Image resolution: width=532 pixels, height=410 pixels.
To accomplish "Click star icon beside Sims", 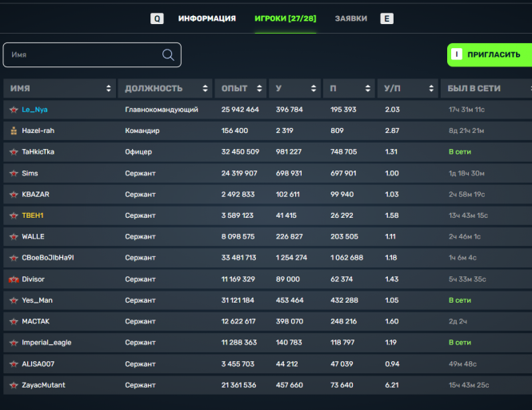I will coord(14,173).
